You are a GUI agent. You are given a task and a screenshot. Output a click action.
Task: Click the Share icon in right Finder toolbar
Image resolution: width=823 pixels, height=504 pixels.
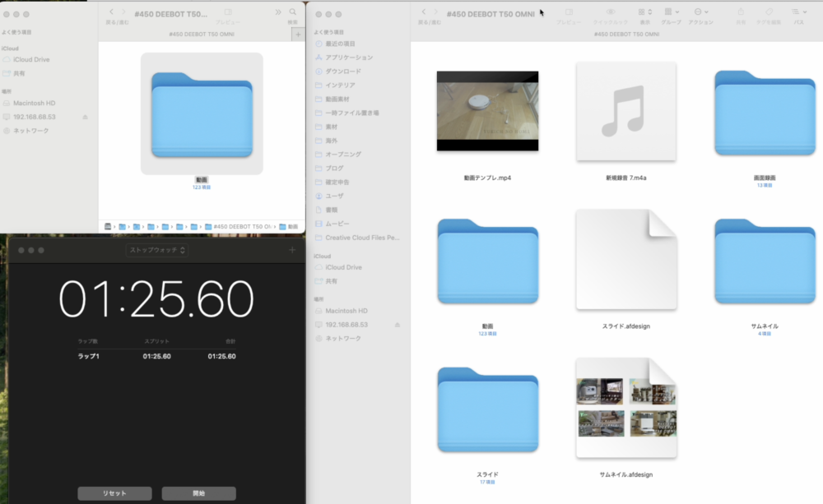tap(741, 12)
